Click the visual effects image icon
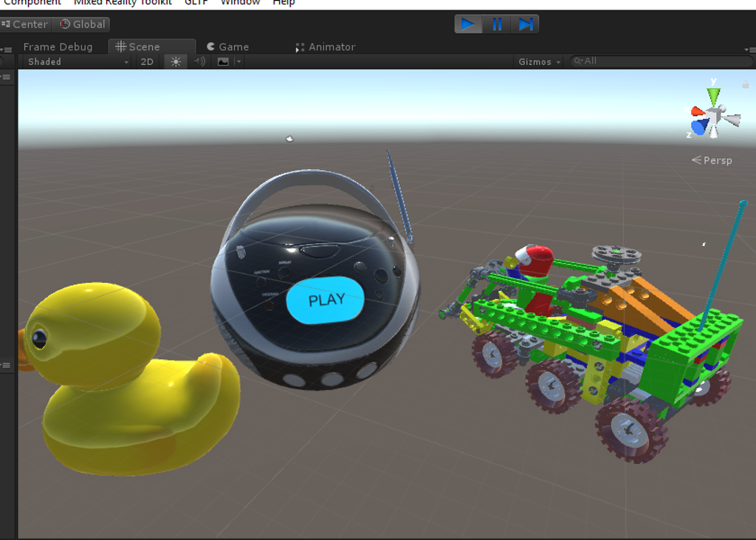The width and height of the screenshot is (756, 540). pos(225,61)
